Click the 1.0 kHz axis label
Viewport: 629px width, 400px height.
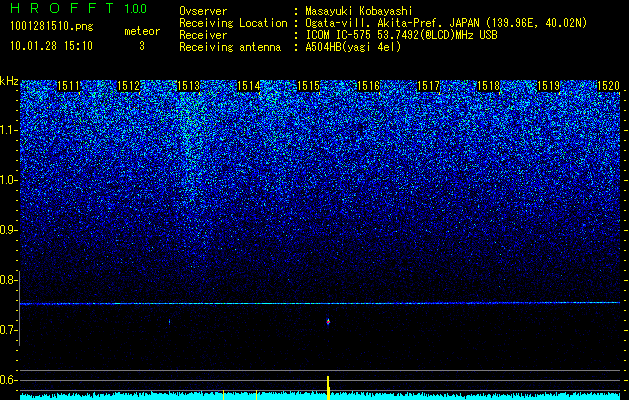[x=9, y=181]
